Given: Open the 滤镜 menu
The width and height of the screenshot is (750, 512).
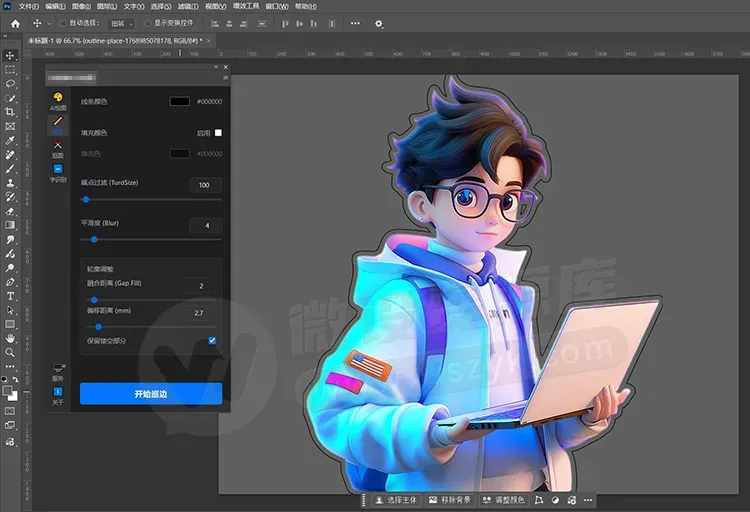Looking at the screenshot, I should click(188, 6).
